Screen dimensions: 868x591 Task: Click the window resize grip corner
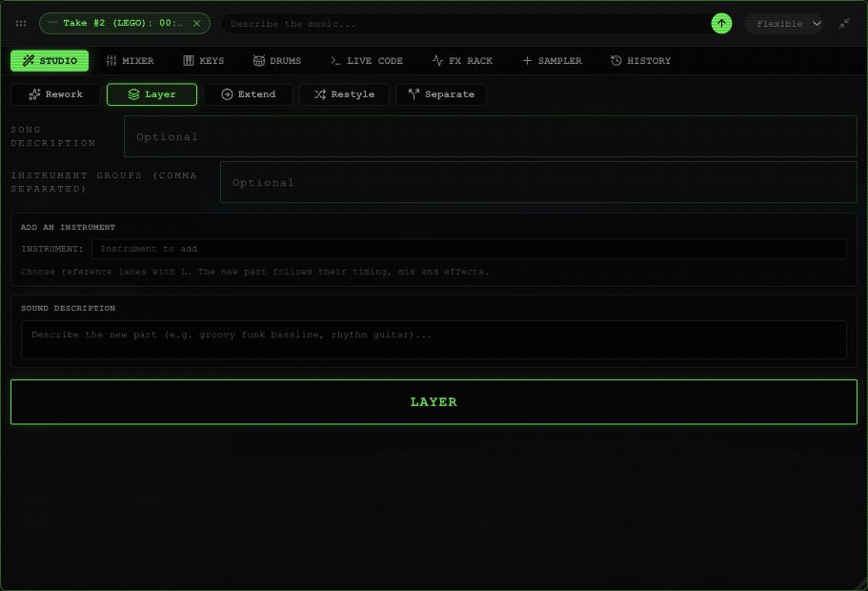click(860, 583)
